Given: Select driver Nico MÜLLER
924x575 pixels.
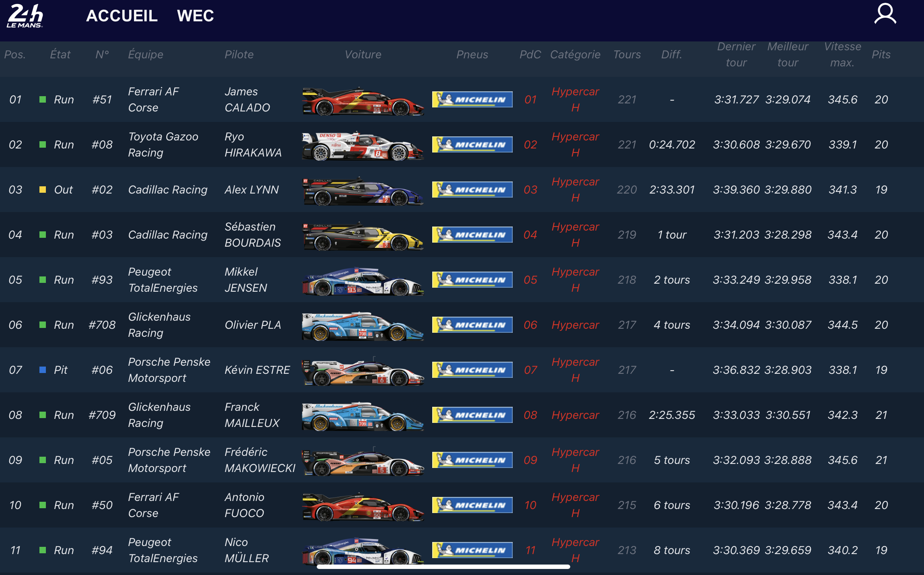Looking at the screenshot, I should (247, 550).
